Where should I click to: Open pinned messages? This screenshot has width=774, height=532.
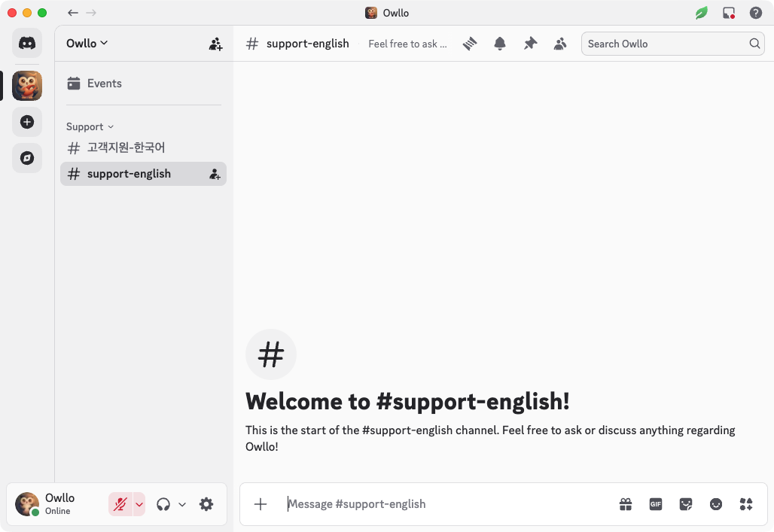pos(530,44)
